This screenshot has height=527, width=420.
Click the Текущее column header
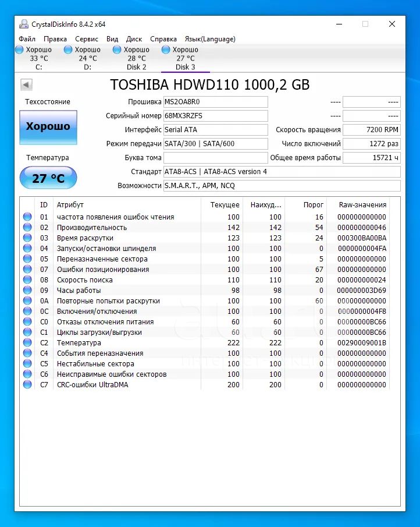point(222,204)
